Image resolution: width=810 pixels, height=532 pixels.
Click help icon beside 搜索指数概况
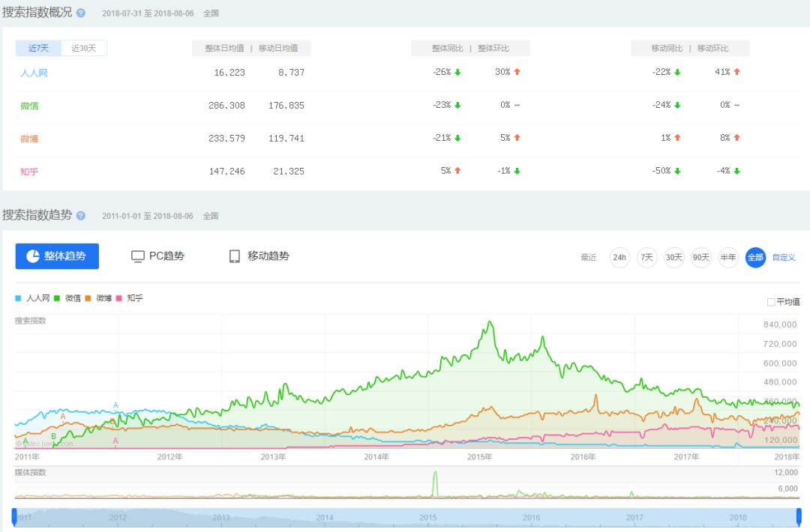[81, 13]
